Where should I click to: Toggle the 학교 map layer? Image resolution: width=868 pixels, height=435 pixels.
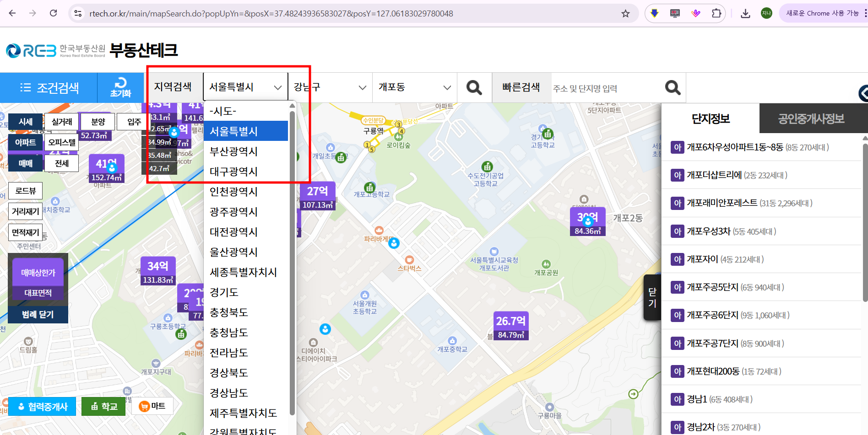coord(103,407)
